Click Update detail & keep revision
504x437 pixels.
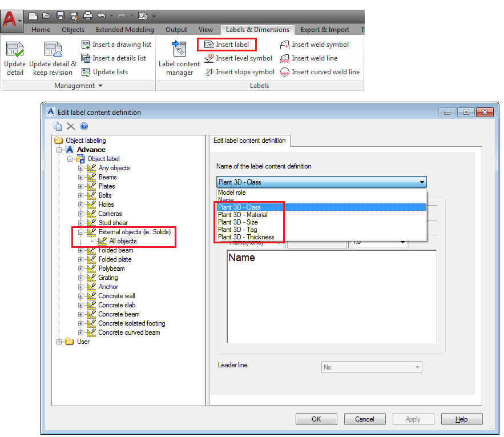click(x=53, y=59)
